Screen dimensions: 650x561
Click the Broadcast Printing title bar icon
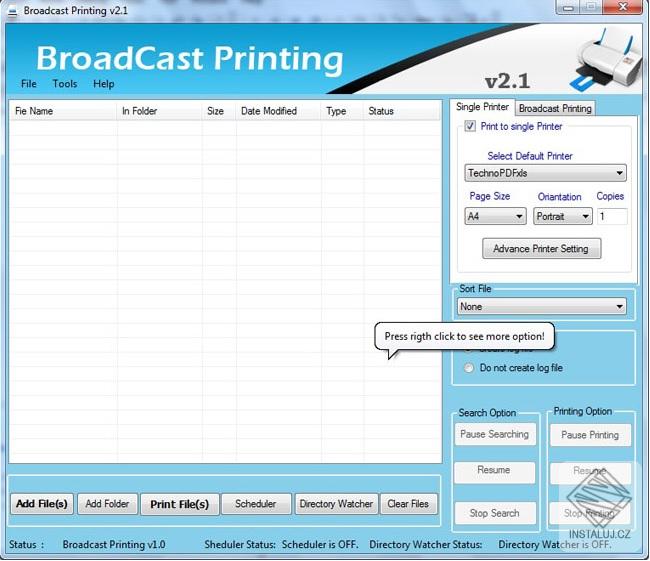tap(12, 11)
